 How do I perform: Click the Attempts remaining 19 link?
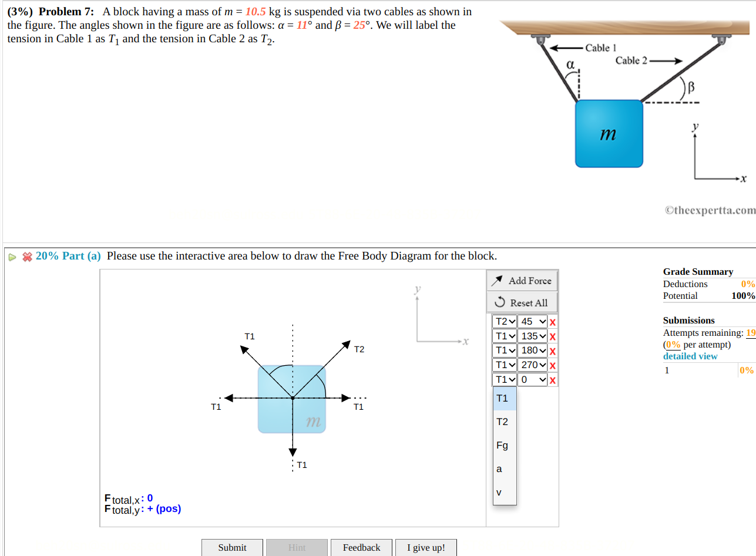tap(751, 333)
